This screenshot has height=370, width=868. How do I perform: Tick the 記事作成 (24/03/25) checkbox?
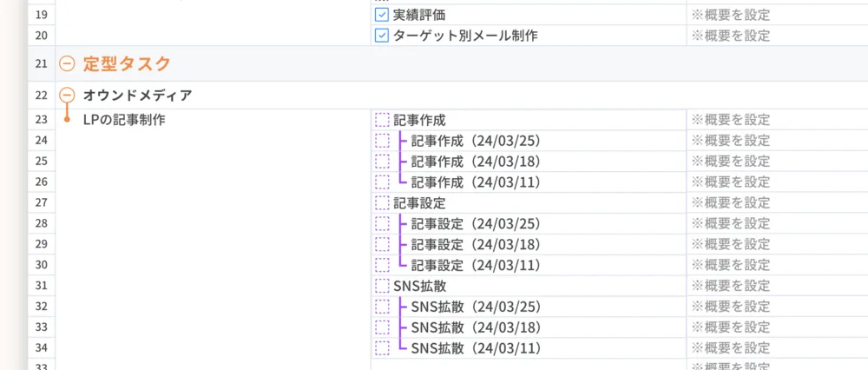click(382, 141)
